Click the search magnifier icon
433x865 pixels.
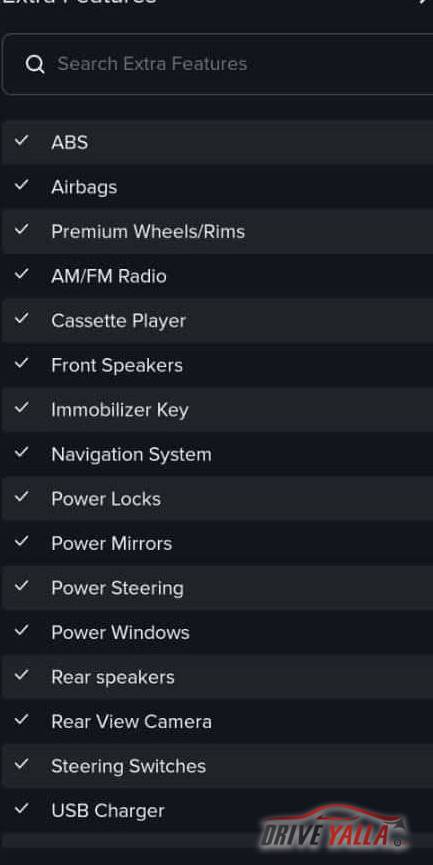pos(35,65)
